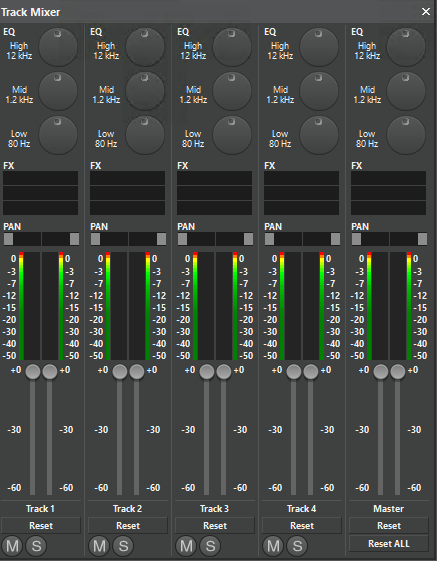The image size is (437, 561).
Task: Click Track 1 left PAN handle
Action: coord(9,239)
